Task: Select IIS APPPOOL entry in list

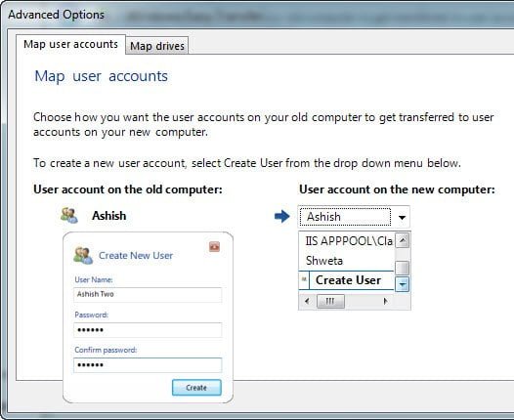Action: click(x=349, y=241)
